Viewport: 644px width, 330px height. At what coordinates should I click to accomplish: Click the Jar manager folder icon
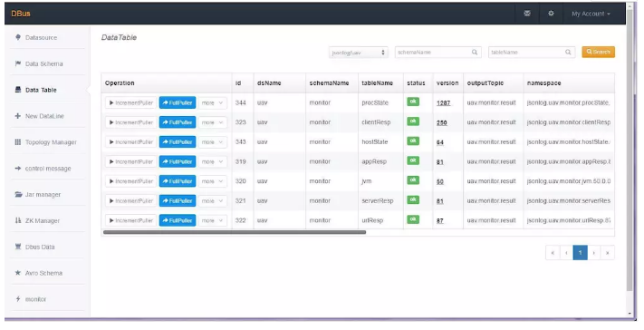[18, 194]
